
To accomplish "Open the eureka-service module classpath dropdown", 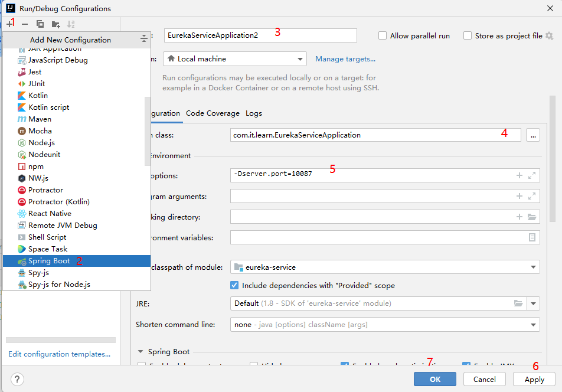I will pyautogui.click(x=386, y=267).
